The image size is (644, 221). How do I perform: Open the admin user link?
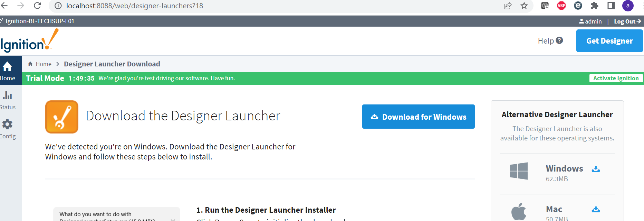(x=590, y=21)
